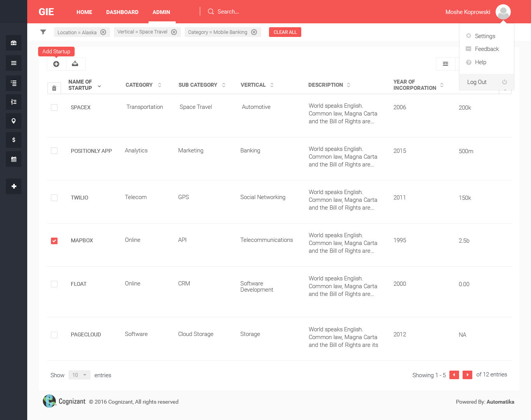Click the Transportation category cell
This screenshot has width=531, height=420.
145,107
